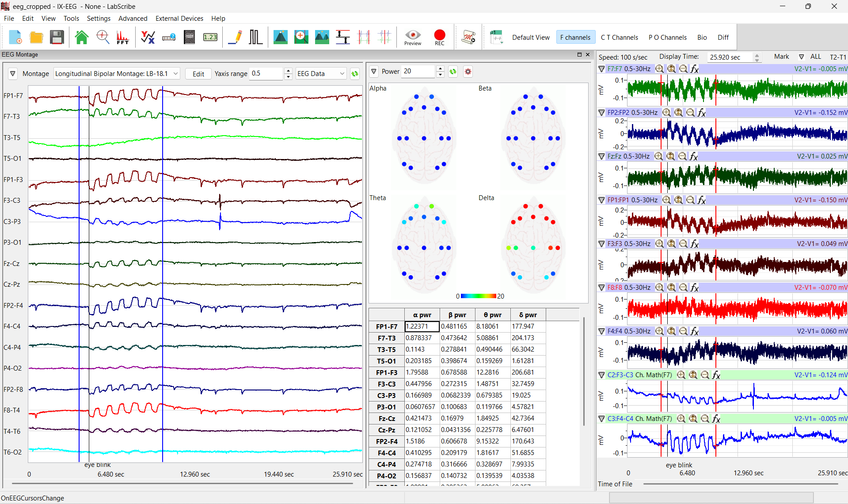848x504 pixels.
Task: Toggle the filter funnel on FP2:FP2 channel
Action: [x=601, y=112]
